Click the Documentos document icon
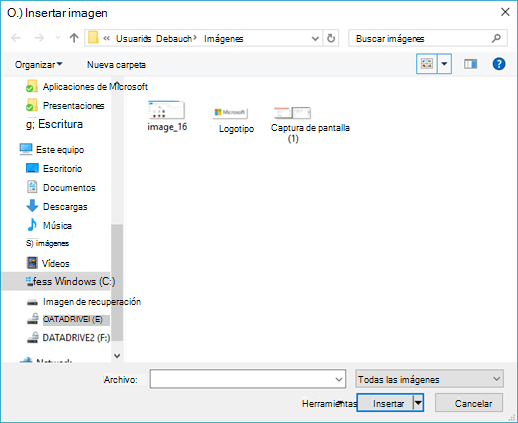518x423 pixels. pyautogui.click(x=32, y=187)
